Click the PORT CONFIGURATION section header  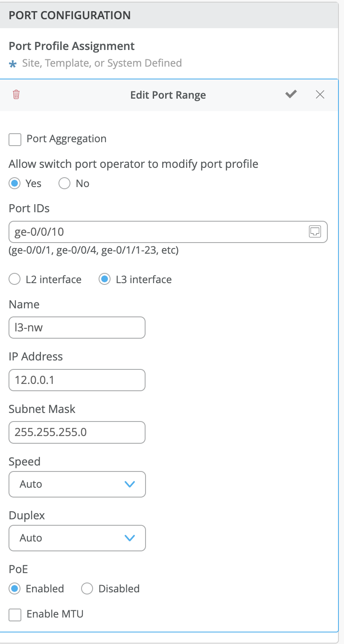[x=70, y=15]
